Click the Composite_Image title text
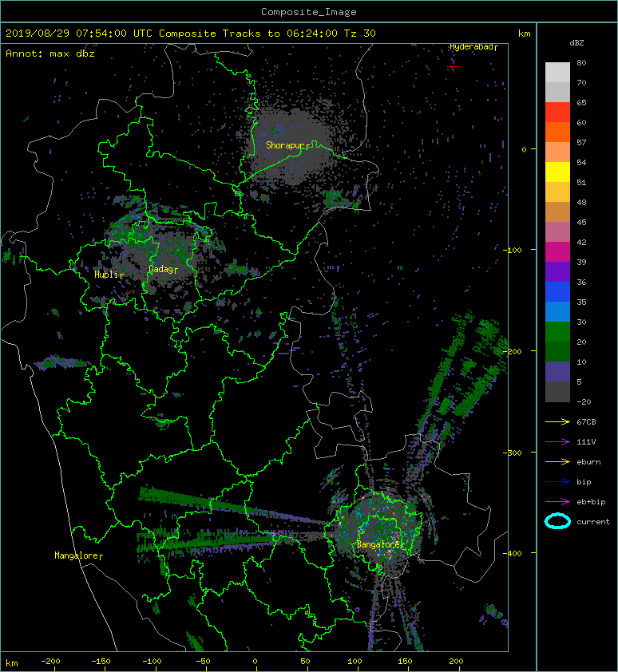This screenshot has height=672, width=618. [x=309, y=12]
